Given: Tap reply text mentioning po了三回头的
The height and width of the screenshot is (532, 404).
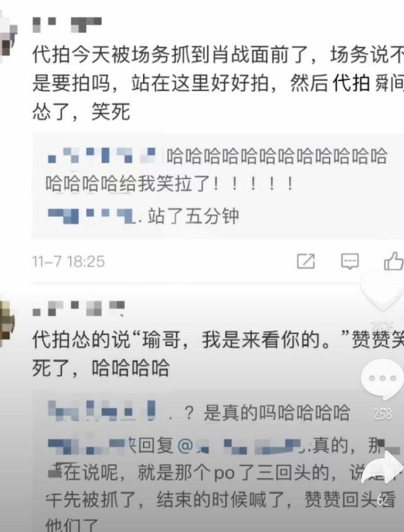Looking at the screenshot, I should tap(221, 485).
